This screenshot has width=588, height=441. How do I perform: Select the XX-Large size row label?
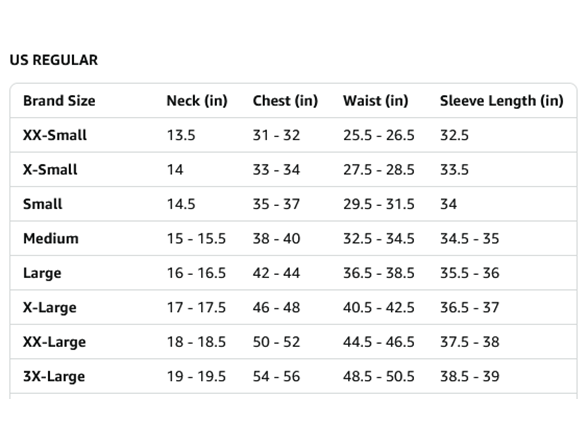pyautogui.click(x=54, y=342)
